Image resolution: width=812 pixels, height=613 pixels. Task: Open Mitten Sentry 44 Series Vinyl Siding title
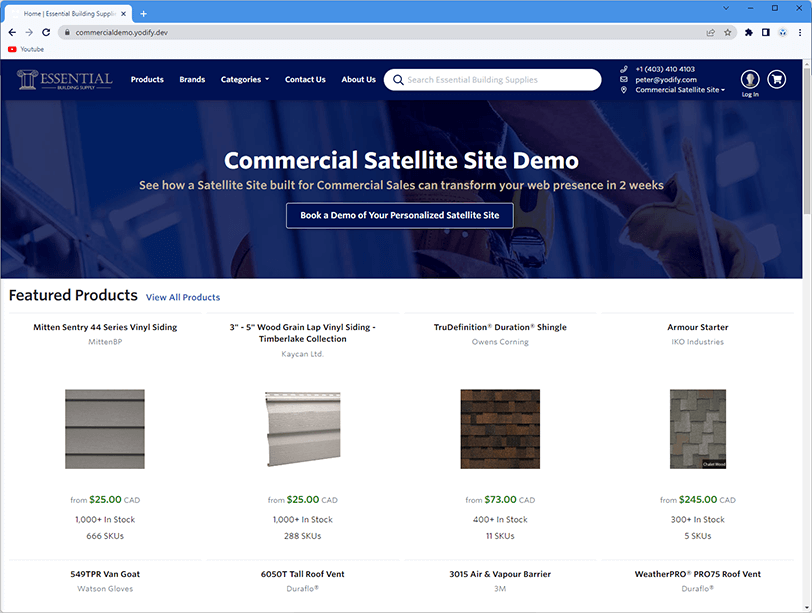[x=105, y=327]
